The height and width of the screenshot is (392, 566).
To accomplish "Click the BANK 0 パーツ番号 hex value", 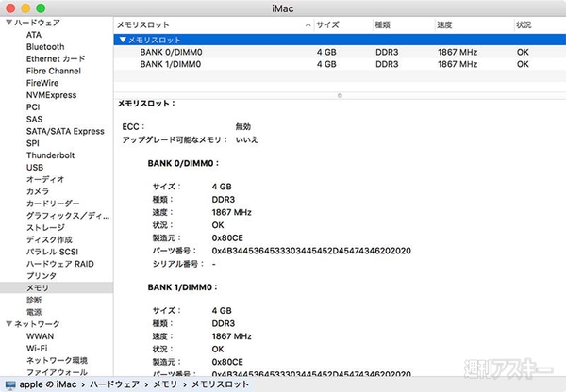I will click(x=311, y=251).
